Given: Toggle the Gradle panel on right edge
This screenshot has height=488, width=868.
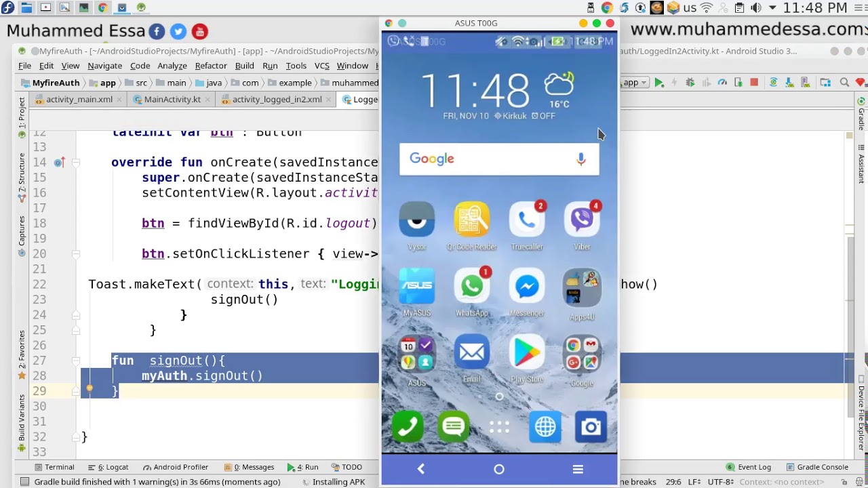Looking at the screenshot, I should click(861, 114).
